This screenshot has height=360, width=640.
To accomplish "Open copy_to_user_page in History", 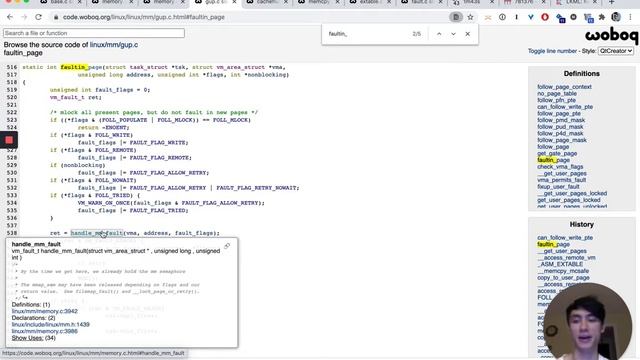I will pyautogui.click(x=563, y=278).
